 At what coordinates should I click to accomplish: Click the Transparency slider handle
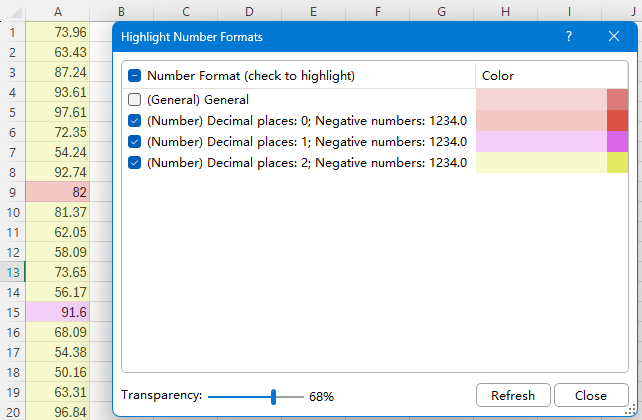(273, 396)
